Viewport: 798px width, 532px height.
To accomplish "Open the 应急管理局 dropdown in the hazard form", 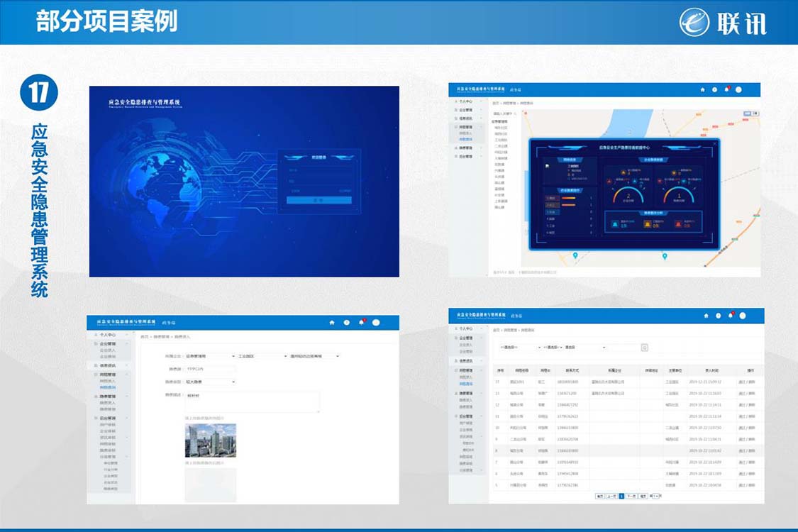I will coord(210,356).
